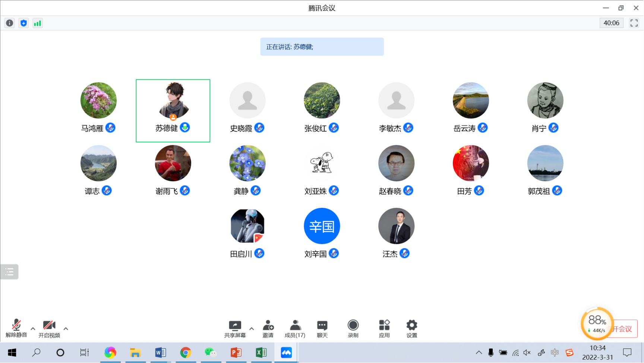This screenshot has height=363, width=644.
Task: Open the meeting info icon
Action: (x=10, y=23)
